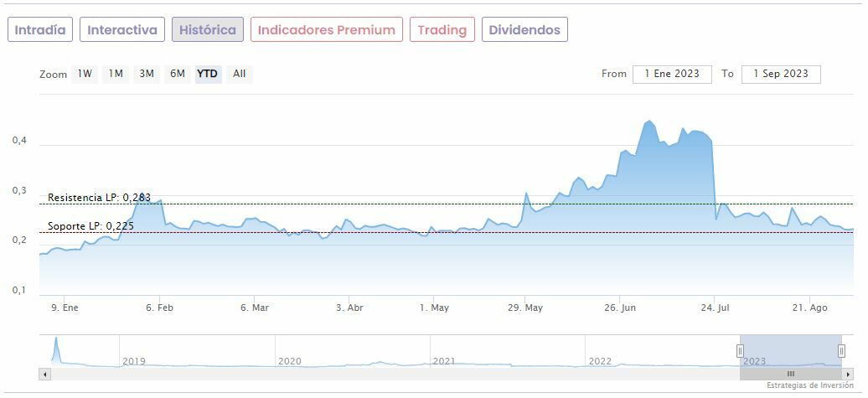
Task: Click the navigator left range handle
Action: pyautogui.click(x=740, y=350)
